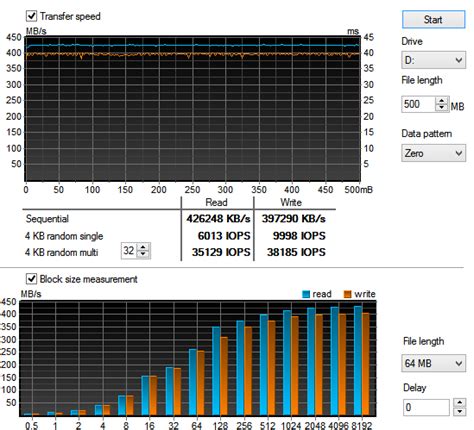The width and height of the screenshot is (474, 430).
Task: Select the Sequential write value 397290 KB/s
Action: click(294, 219)
